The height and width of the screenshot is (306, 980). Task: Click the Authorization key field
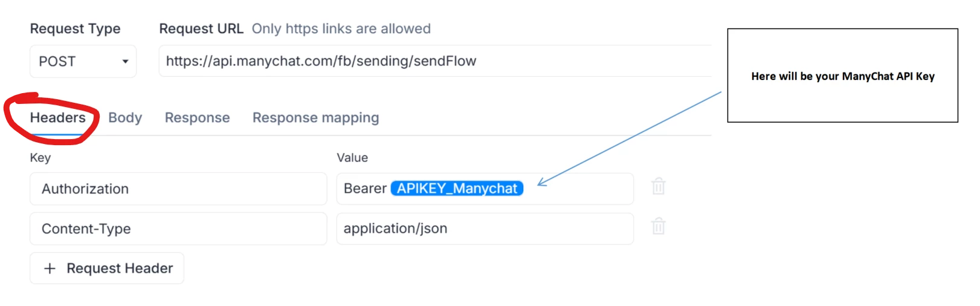pyautogui.click(x=178, y=189)
